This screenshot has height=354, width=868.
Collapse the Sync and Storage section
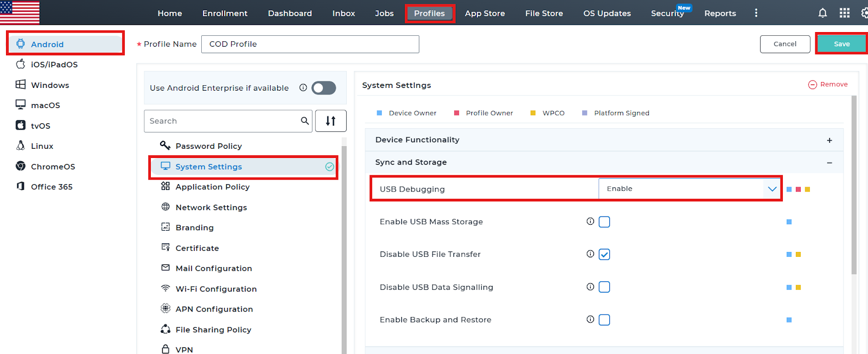coord(829,163)
